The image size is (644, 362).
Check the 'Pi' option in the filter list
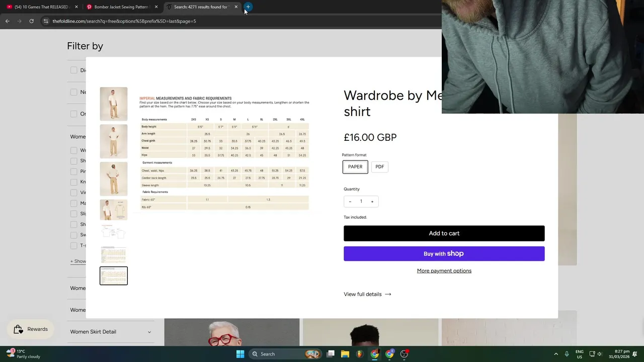pyautogui.click(x=74, y=171)
